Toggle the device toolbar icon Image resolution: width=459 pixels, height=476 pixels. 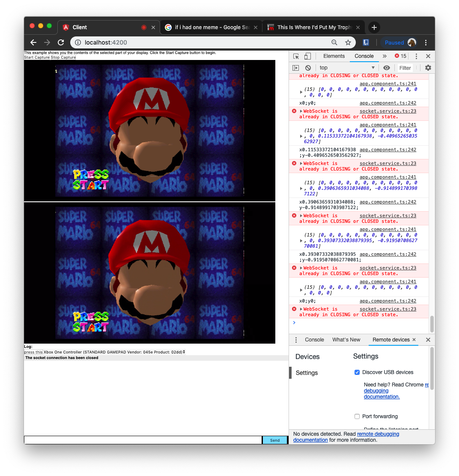pos(307,56)
